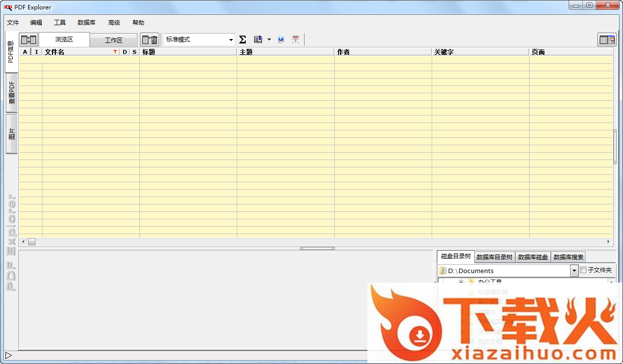This screenshot has height=364, width=623.
Task: Select the PDF信息 vertical tab
Action: (11, 52)
